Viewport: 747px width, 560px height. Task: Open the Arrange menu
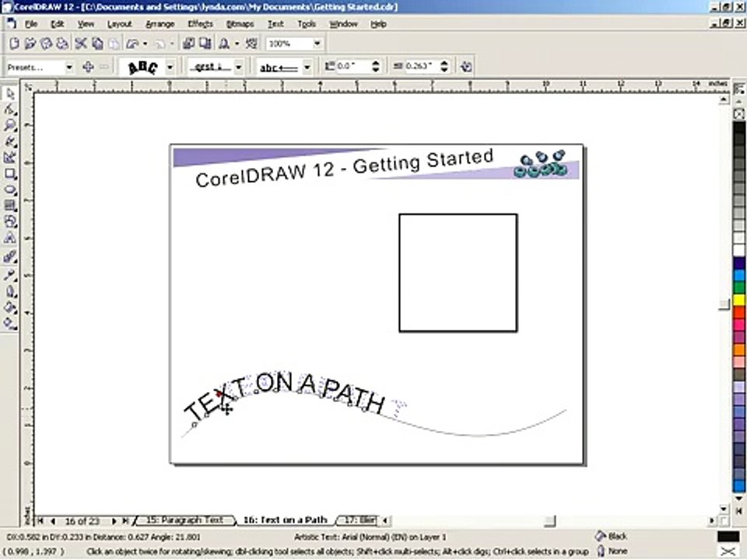coord(160,24)
